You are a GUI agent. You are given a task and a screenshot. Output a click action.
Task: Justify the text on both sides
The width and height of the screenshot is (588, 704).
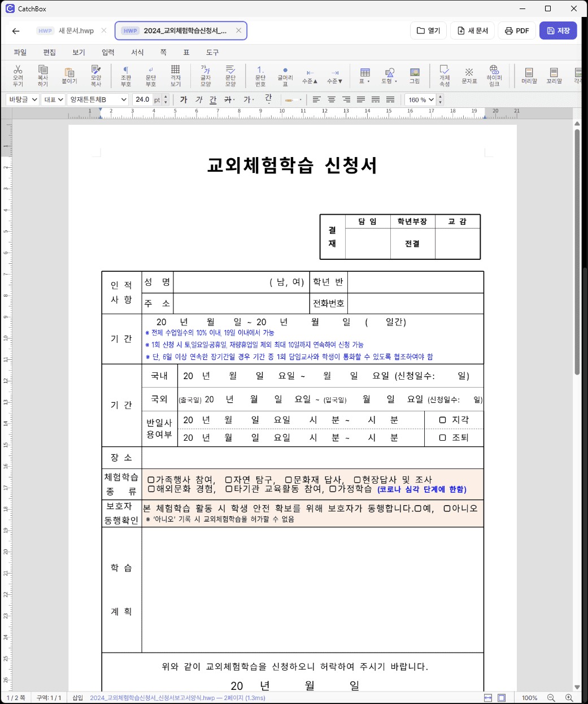[x=361, y=99]
